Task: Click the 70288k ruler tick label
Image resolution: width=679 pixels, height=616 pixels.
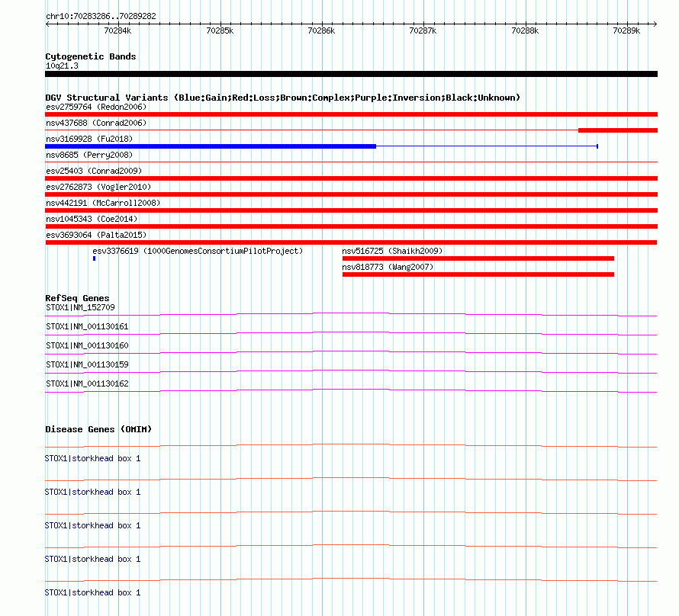Action: [x=526, y=30]
